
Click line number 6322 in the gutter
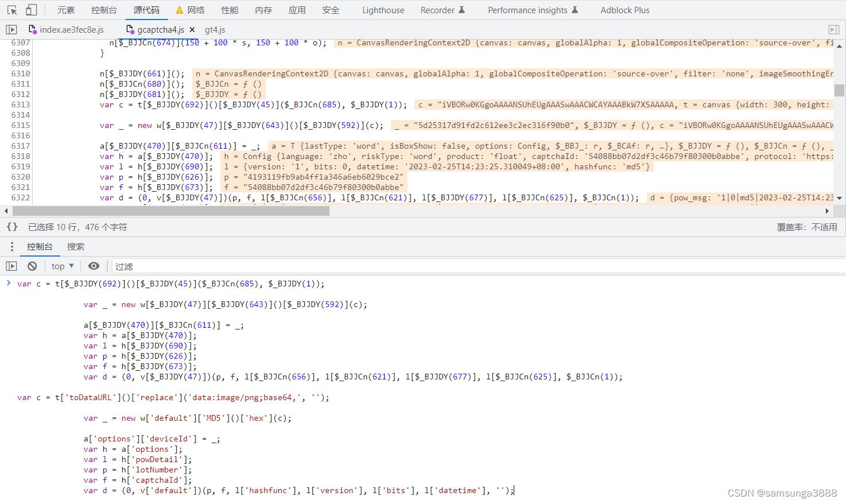(21, 197)
